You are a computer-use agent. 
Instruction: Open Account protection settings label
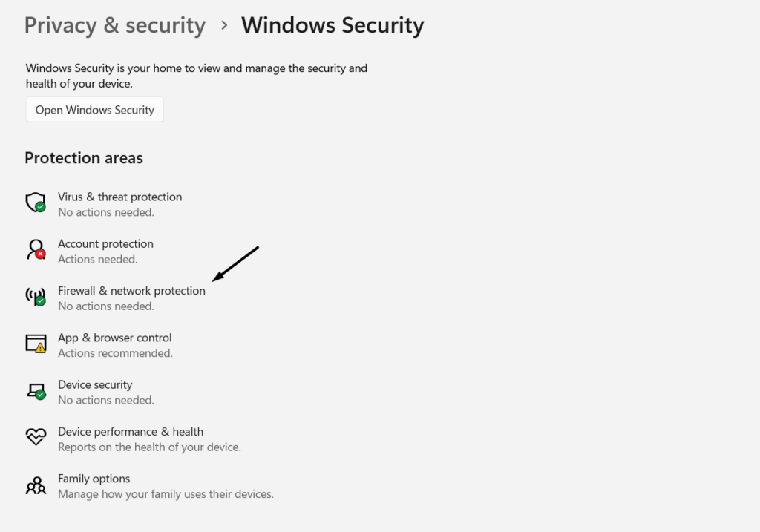pos(105,243)
